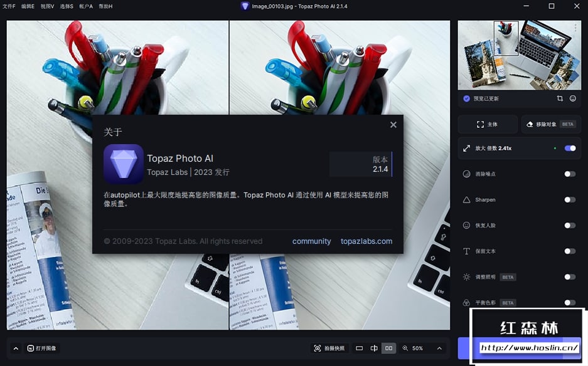The width and height of the screenshot is (588, 366).
Task: Click the 主体 subject button
Action: pyautogui.click(x=488, y=124)
